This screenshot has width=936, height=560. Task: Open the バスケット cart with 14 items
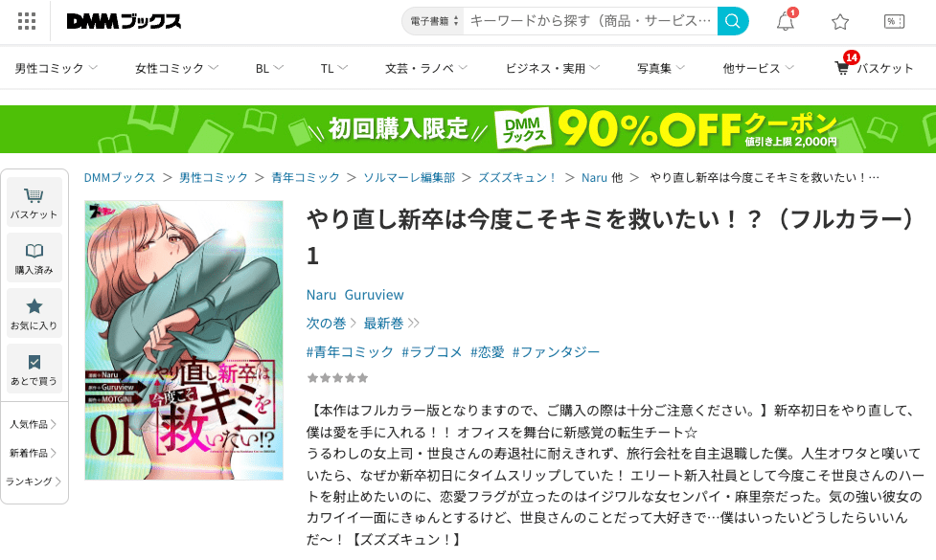pyautogui.click(x=874, y=67)
